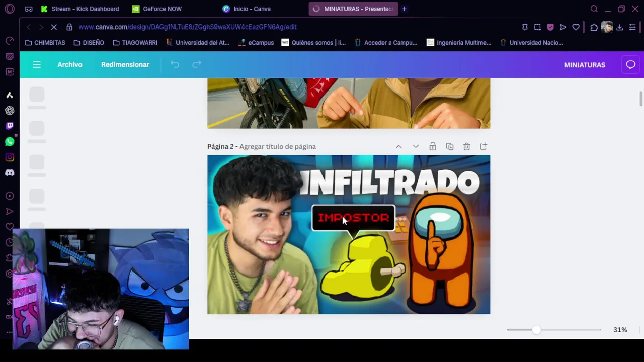Open the DISEÑO bookmarks folder
This screenshot has height=362, width=644.
click(89, 43)
